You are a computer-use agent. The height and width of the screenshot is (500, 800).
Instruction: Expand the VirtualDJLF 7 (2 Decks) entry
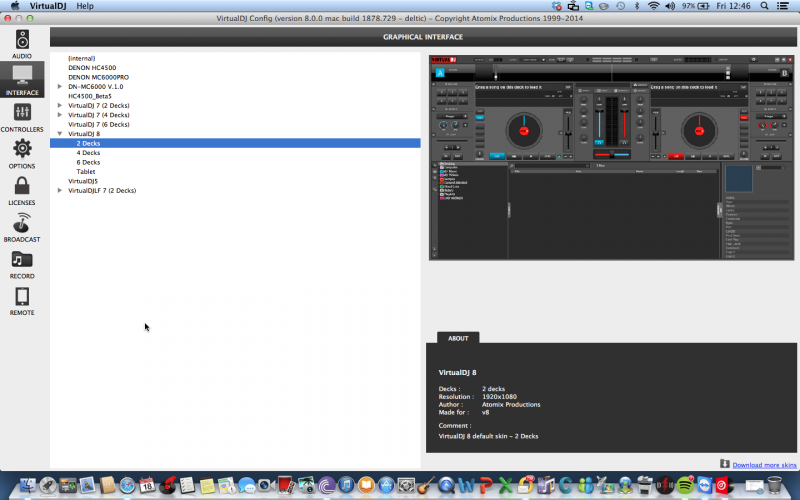coord(60,190)
